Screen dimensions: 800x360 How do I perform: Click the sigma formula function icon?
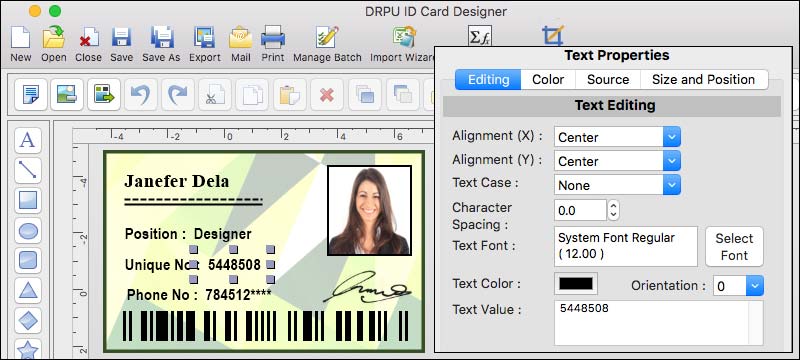click(480, 36)
